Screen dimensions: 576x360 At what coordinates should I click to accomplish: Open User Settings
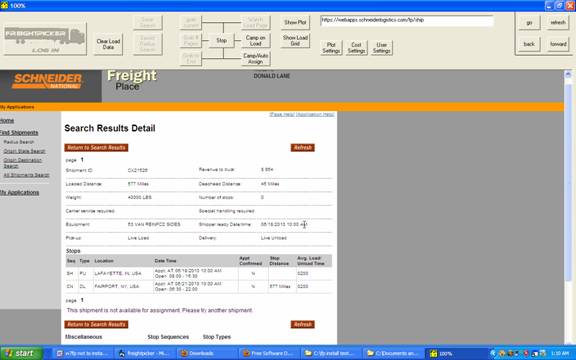pyautogui.click(x=381, y=48)
